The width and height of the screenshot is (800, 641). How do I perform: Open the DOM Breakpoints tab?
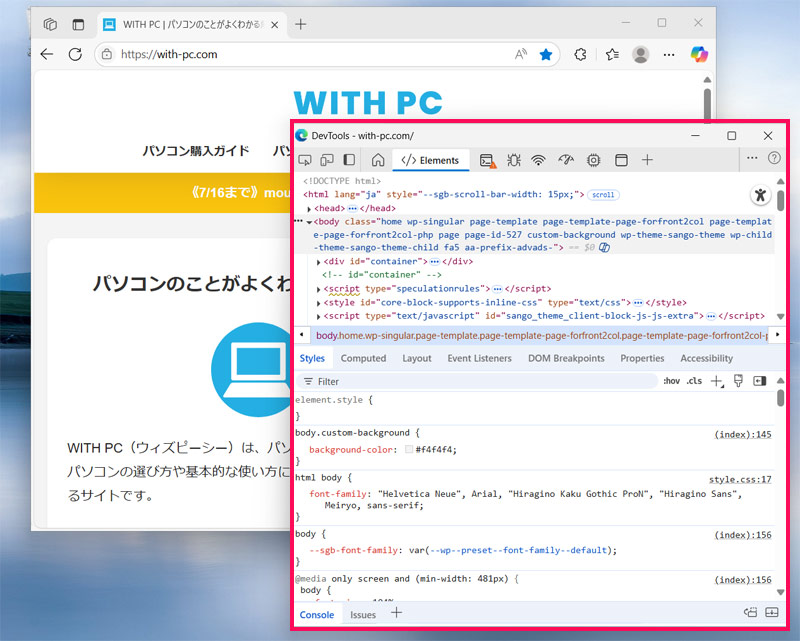tap(566, 358)
